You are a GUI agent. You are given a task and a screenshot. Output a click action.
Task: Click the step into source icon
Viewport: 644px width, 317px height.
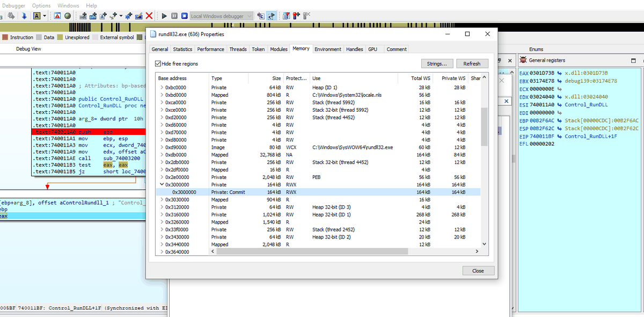pos(261,16)
